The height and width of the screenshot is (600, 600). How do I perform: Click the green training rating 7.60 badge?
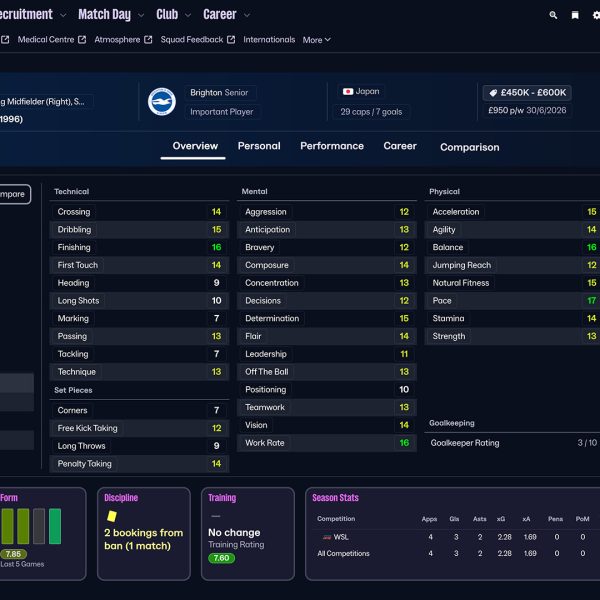[221, 558]
